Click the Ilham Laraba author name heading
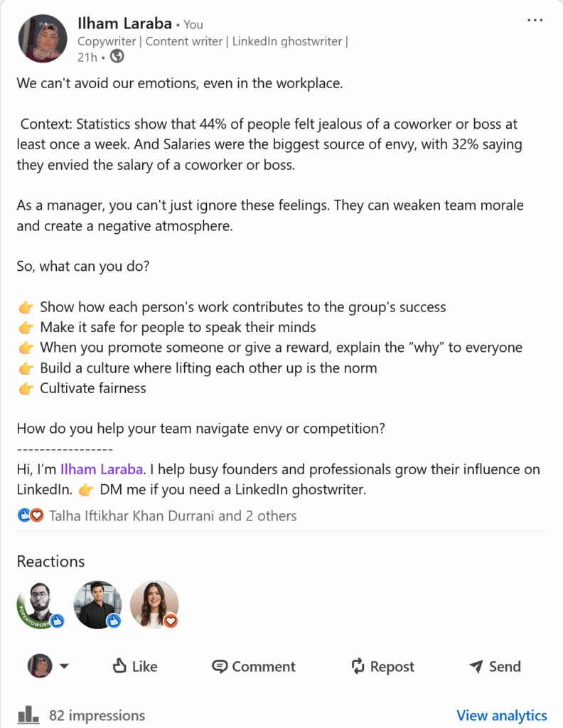The height and width of the screenshot is (728, 563). click(124, 23)
